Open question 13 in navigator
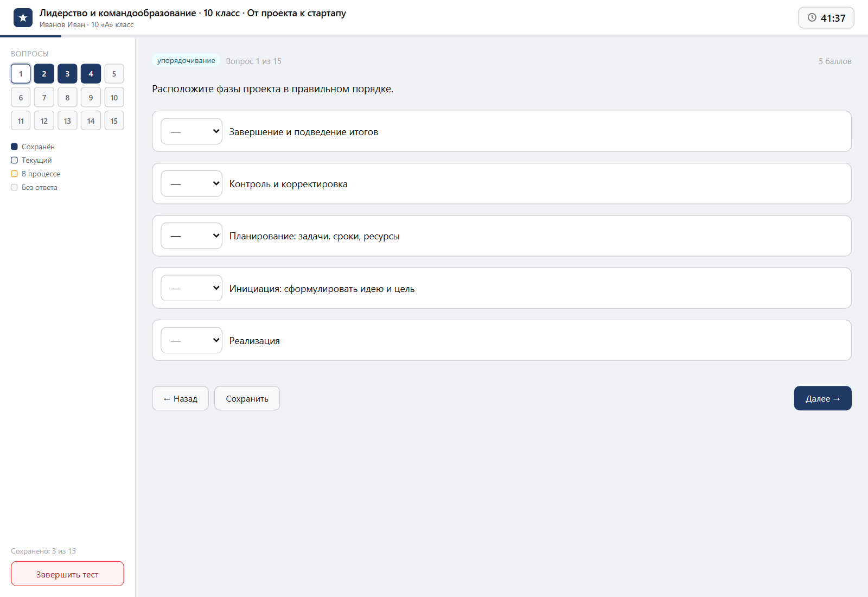This screenshot has height=597, width=868. [67, 121]
